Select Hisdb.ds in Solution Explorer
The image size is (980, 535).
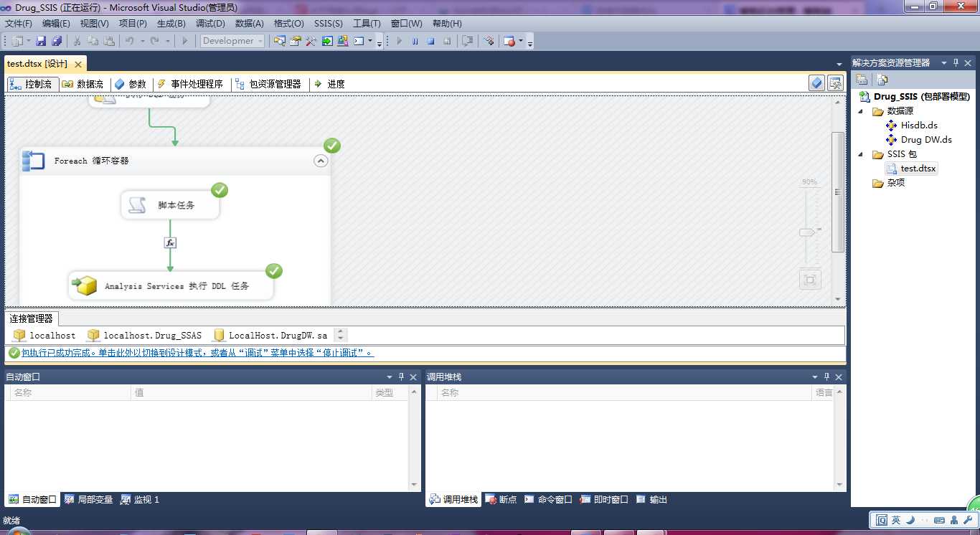[912, 126]
